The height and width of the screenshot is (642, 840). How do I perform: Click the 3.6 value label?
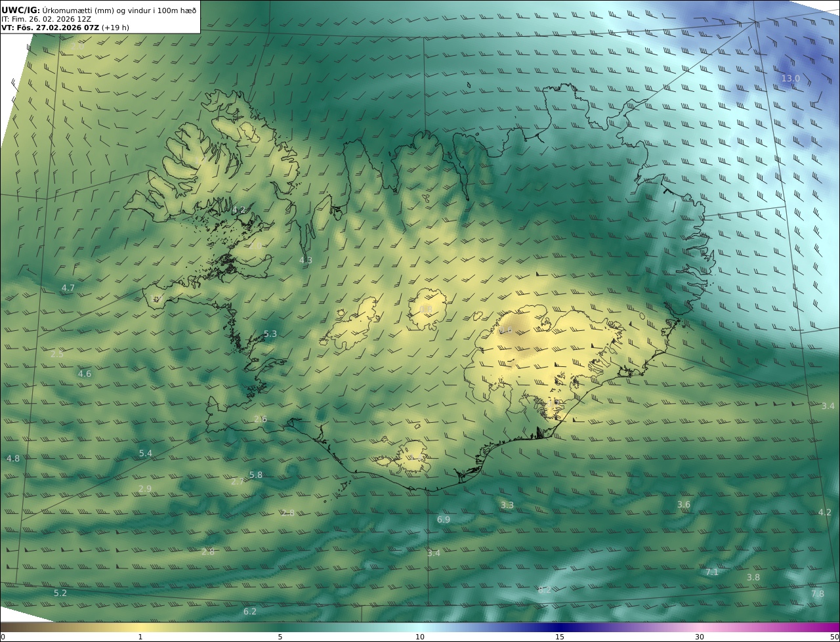click(684, 505)
